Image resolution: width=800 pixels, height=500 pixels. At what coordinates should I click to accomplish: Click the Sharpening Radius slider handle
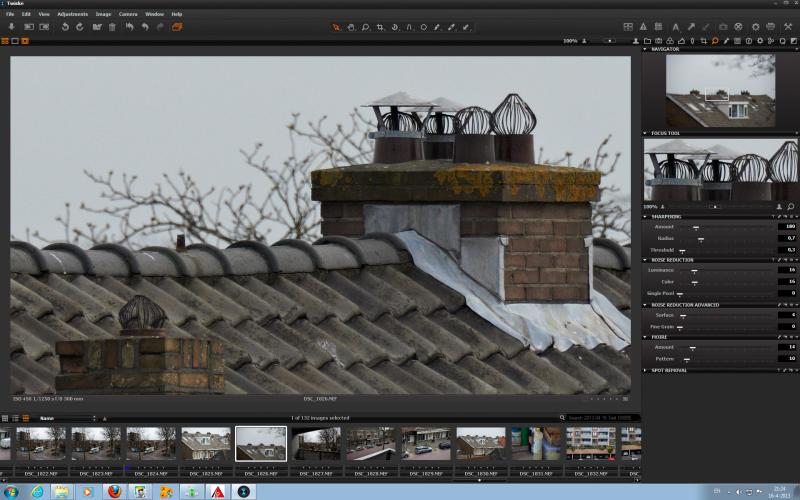coord(701,239)
